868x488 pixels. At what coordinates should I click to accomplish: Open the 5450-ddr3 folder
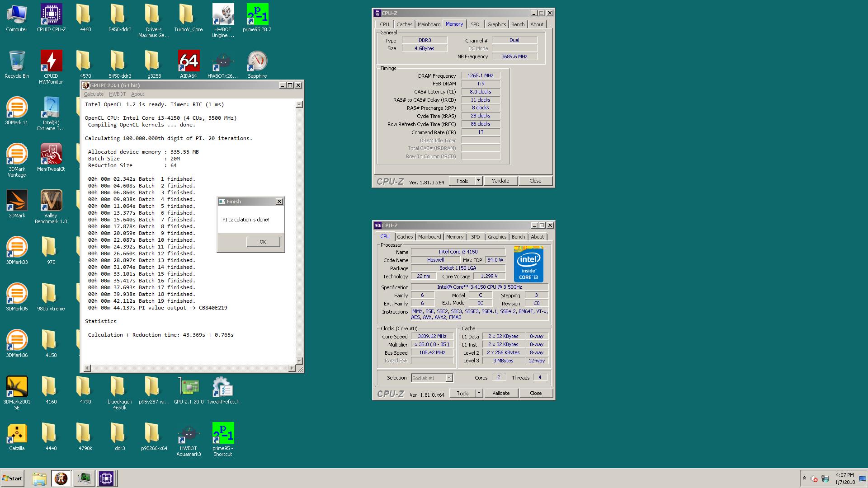point(120,64)
